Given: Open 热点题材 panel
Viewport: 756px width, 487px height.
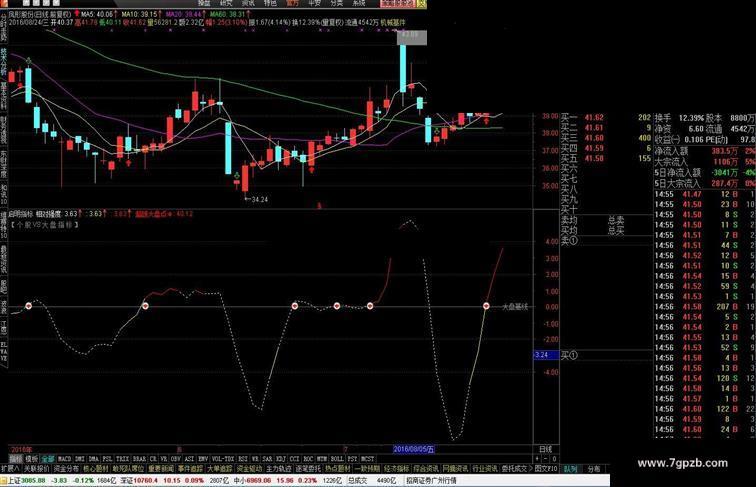Looking at the screenshot, I should (338, 468).
